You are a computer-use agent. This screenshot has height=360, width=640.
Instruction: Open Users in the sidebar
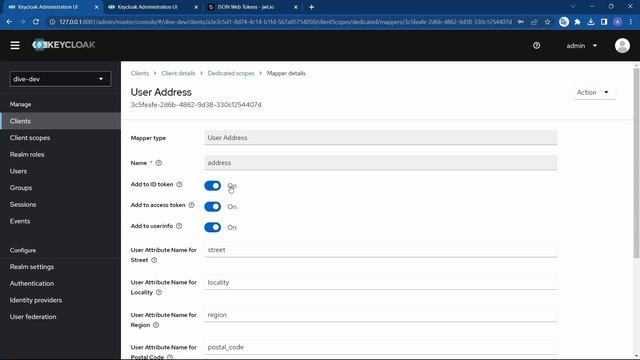tap(60, 171)
